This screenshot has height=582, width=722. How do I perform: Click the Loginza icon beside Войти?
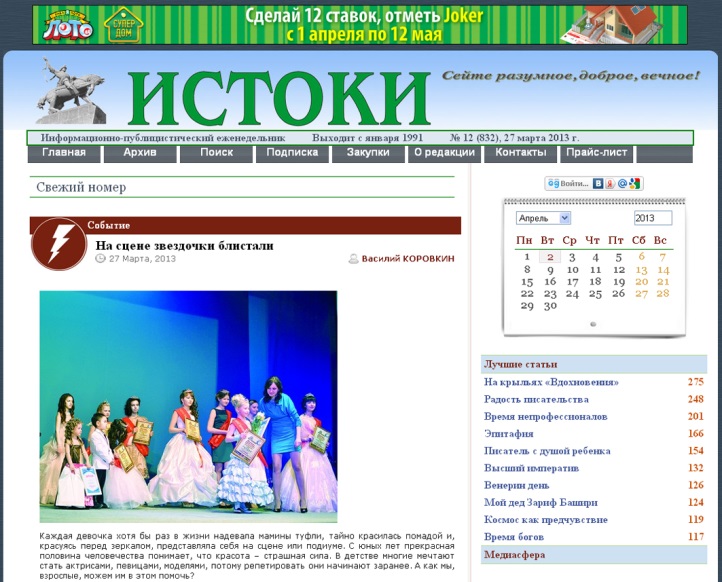(553, 184)
